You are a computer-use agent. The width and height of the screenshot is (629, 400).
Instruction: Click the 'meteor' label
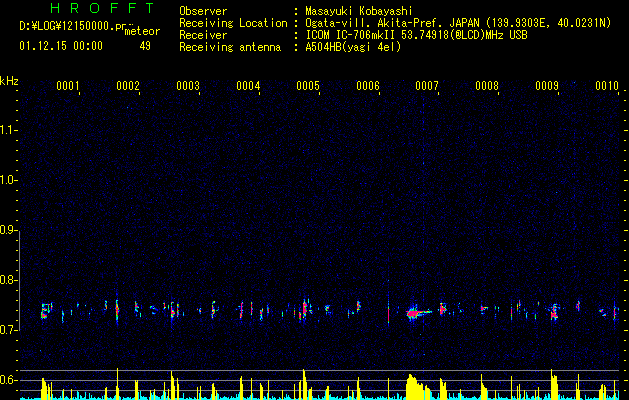[142, 31]
